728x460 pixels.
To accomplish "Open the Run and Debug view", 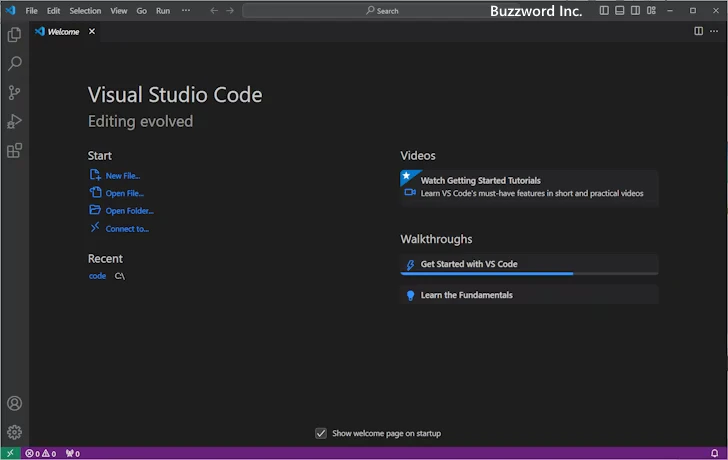I will pos(14,122).
